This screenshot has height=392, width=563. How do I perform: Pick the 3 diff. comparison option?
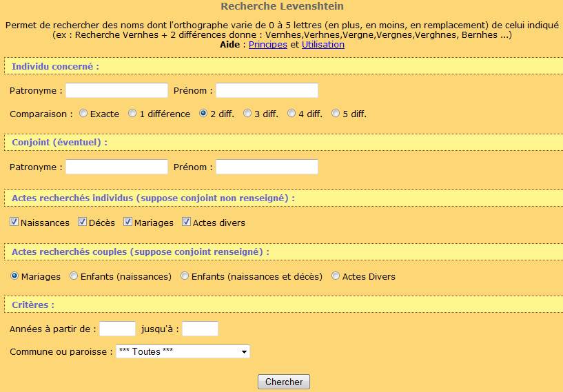pos(247,114)
